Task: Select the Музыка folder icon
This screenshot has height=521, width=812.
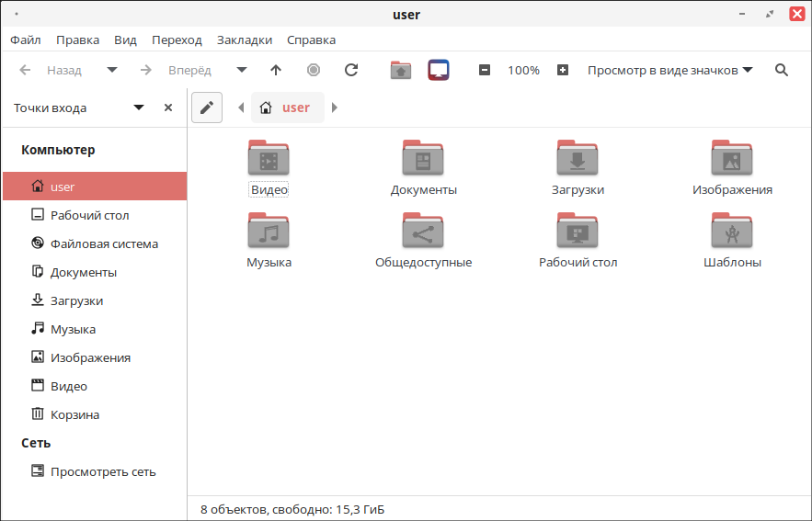Action: click(x=269, y=231)
